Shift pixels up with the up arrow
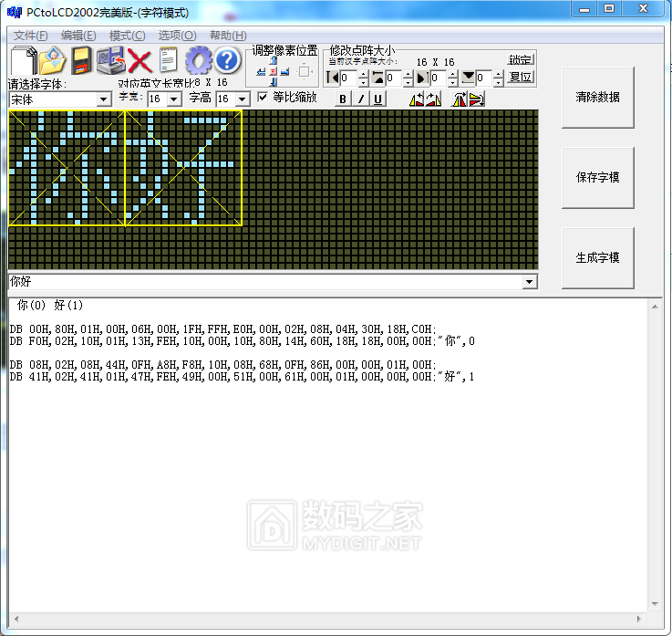This screenshot has height=636, width=672. (x=274, y=61)
